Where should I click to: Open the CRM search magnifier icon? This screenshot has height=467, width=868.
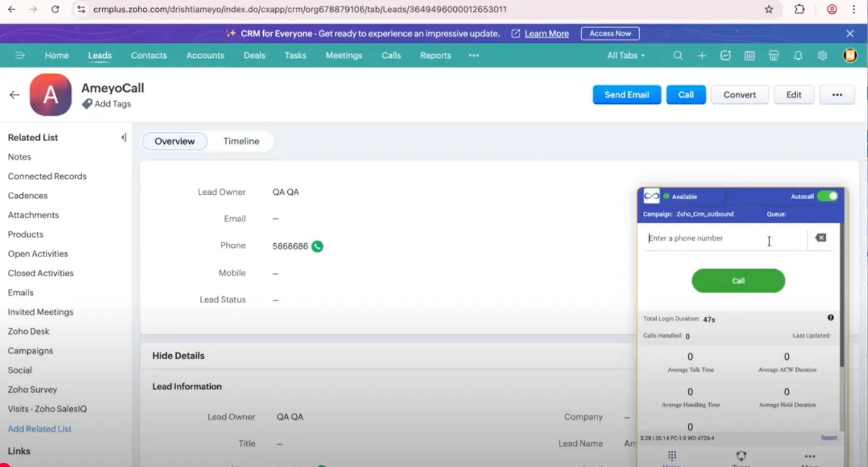pos(678,56)
